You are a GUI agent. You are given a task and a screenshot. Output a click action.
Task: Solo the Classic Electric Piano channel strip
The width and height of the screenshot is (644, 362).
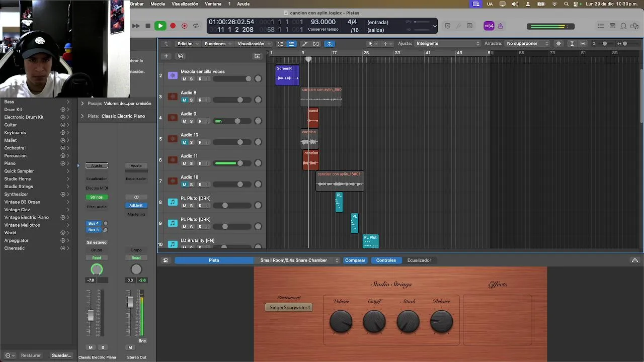click(x=103, y=347)
